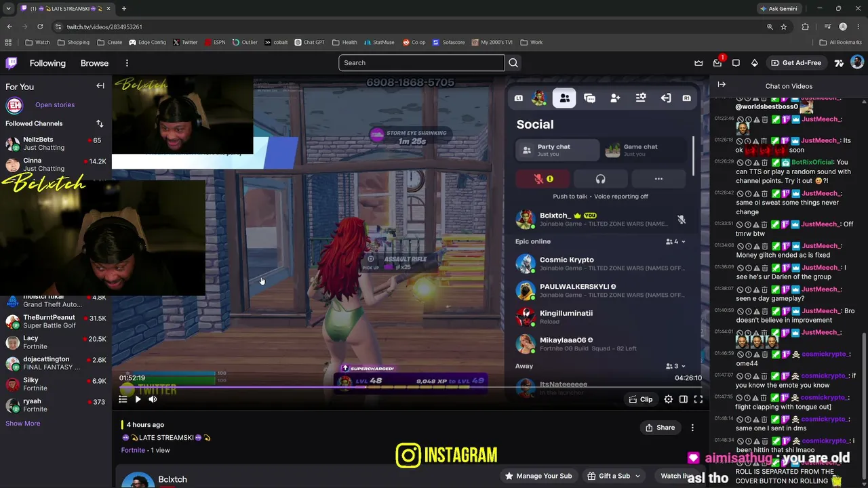Click Manage Your Sub button

[538, 476]
